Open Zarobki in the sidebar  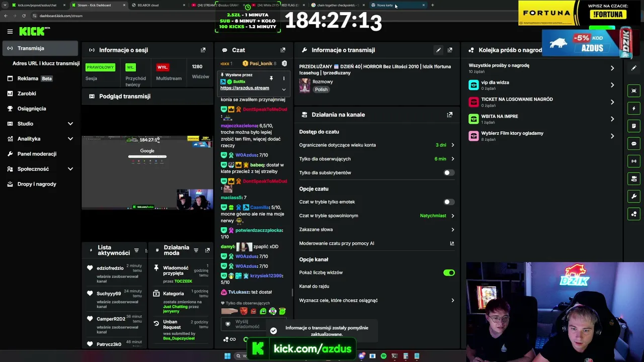(x=41, y=94)
